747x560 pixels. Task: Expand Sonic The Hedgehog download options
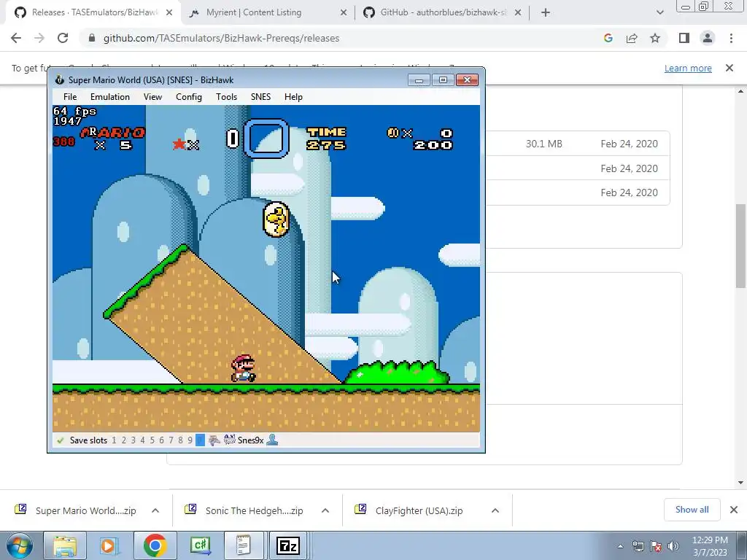click(x=325, y=510)
